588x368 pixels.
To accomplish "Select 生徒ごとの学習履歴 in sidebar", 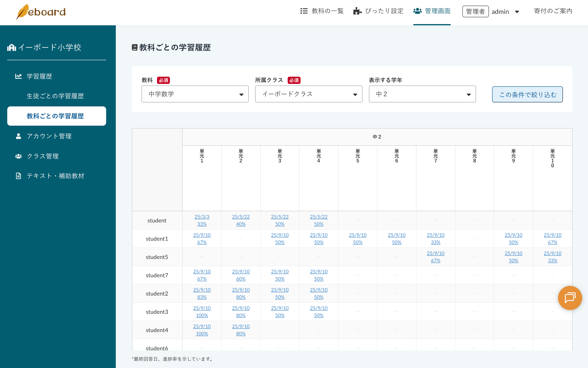I will pyautogui.click(x=55, y=96).
